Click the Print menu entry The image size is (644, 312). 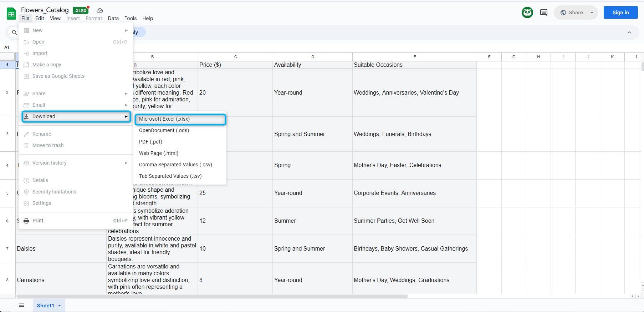(x=38, y=221)
